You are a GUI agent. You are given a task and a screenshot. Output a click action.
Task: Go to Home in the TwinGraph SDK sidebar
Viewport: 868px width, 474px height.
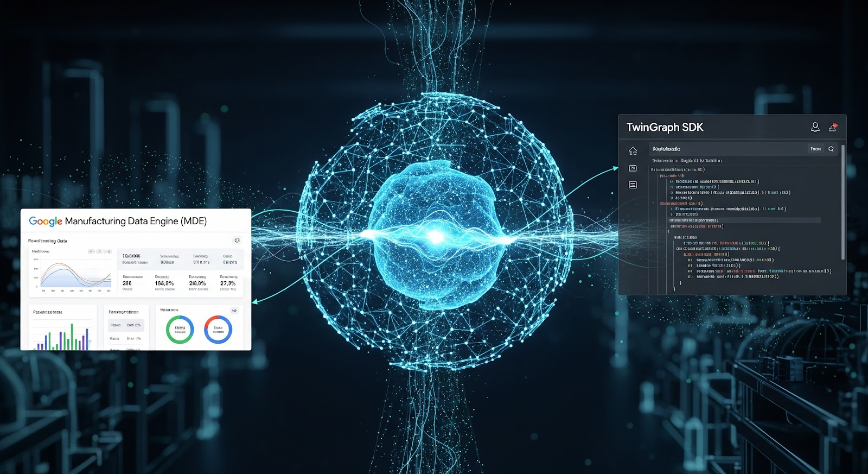click(x=633, y=151)
